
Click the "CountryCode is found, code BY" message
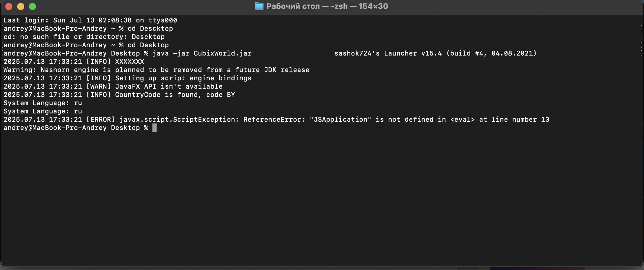175,95
